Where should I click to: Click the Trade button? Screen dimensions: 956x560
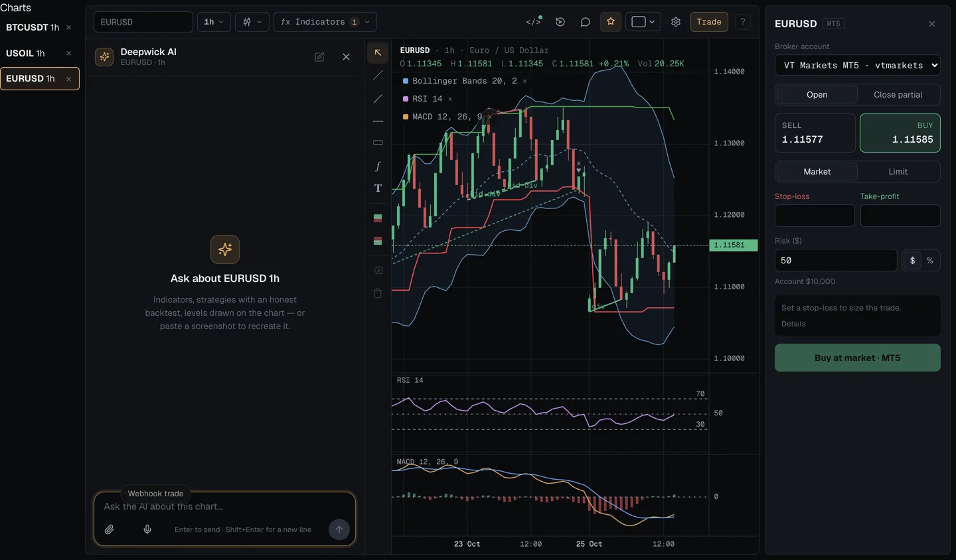(709, 22)
